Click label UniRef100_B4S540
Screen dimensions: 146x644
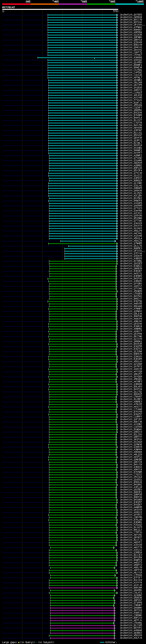131,296
